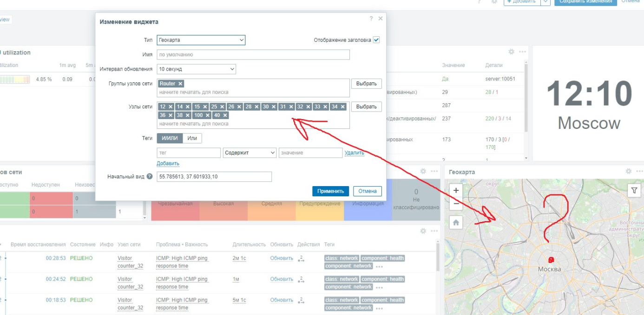Screen dimensions: 644x315
Task: Focus the значение tag value input
Action: (x=310, y=153)
